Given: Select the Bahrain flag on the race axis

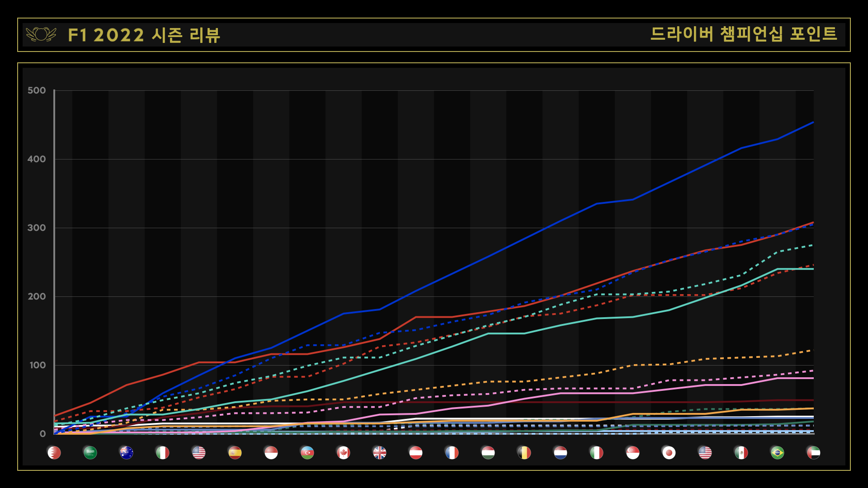Looking at the screenshot, I should click(x=54, y=452).
